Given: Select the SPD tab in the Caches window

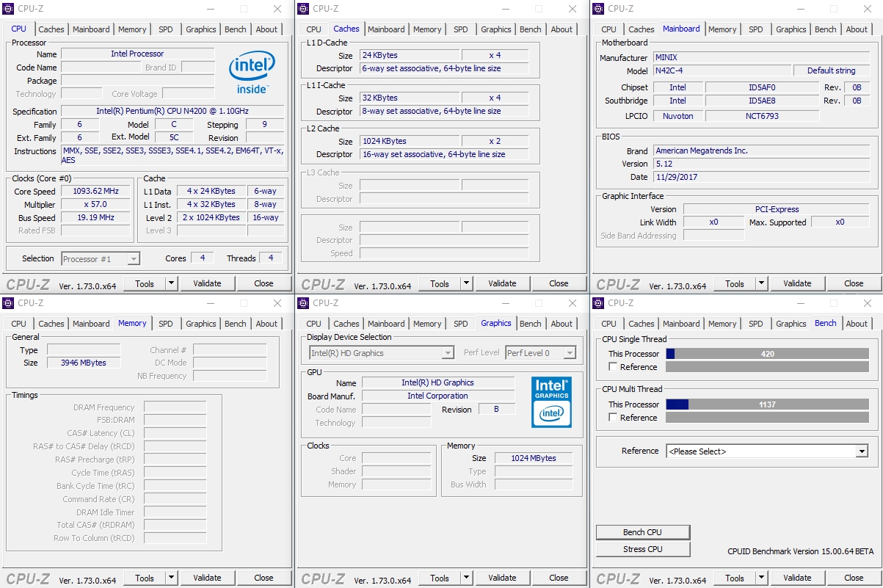Looking at the screenshot, I should coord(461,29).
